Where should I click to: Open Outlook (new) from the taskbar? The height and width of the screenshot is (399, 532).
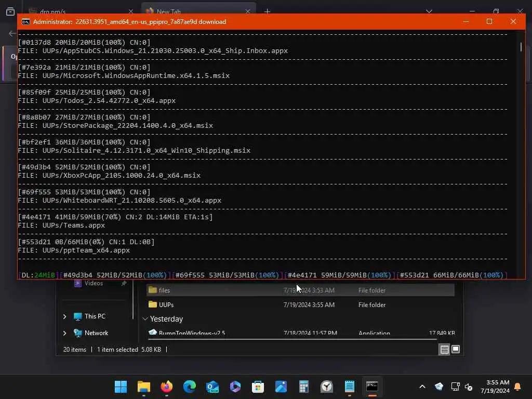tap(212, 387)
